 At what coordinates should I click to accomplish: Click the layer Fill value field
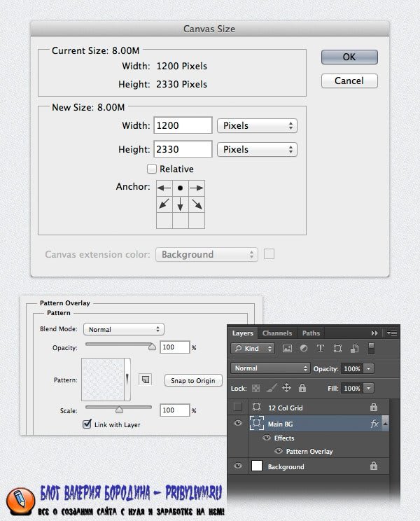point(352,388)
